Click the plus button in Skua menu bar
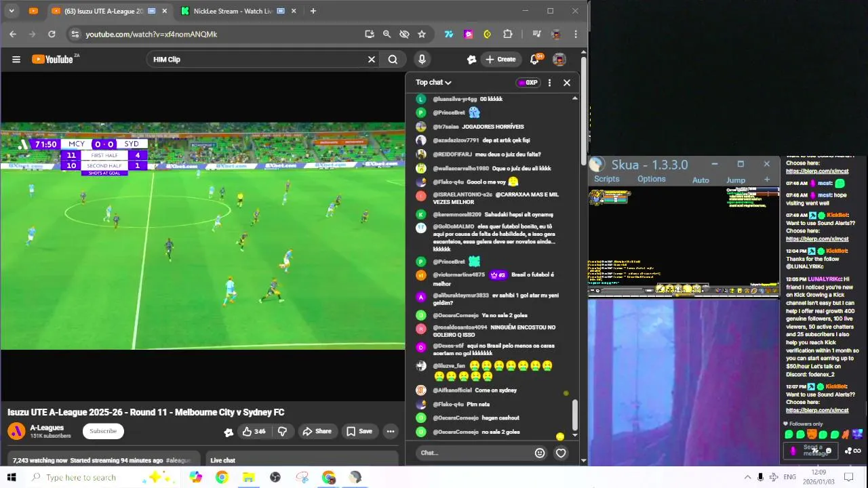This screenshot has width=868, height=488. coord(767,180)
